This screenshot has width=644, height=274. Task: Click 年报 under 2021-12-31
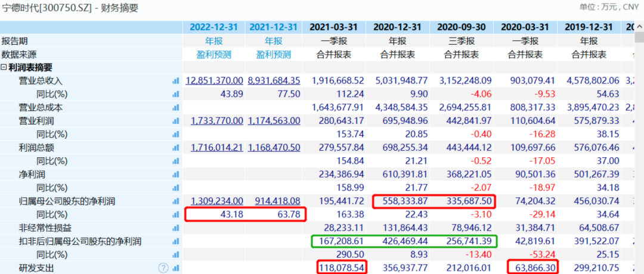click(x=274, y=41)
